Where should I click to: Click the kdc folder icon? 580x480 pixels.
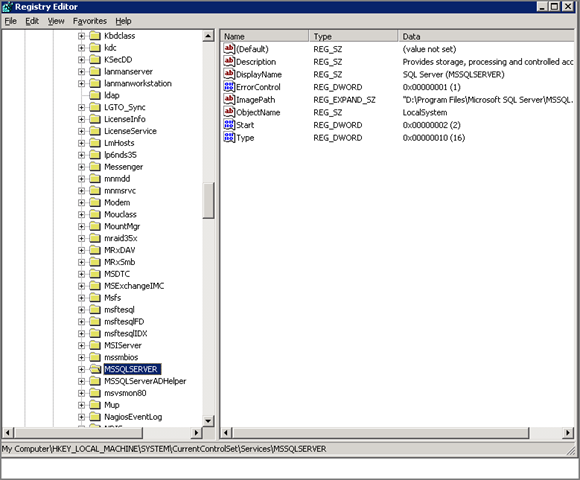tap(95, 48)
